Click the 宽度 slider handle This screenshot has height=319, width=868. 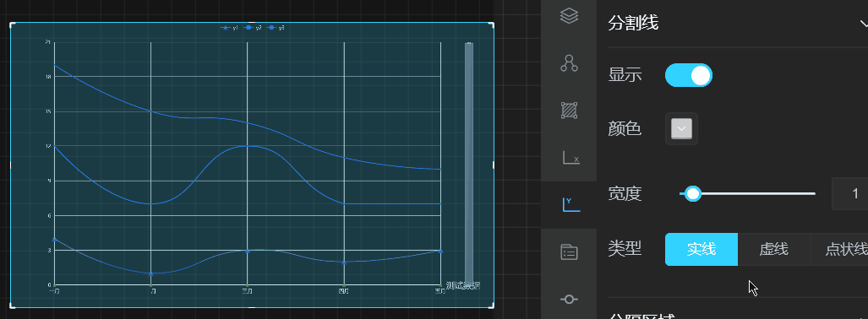pyautogui.click(x=692, y=193)
